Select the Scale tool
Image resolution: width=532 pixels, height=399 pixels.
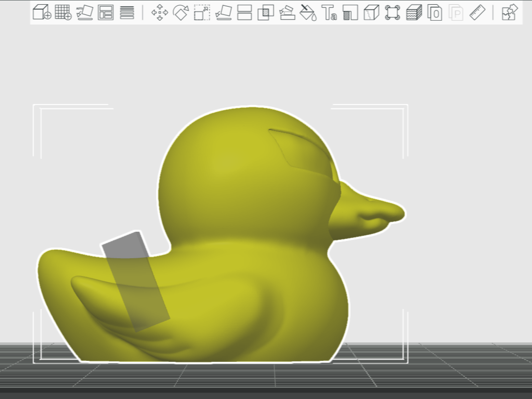pyautogui.click(x=202, y=13)
